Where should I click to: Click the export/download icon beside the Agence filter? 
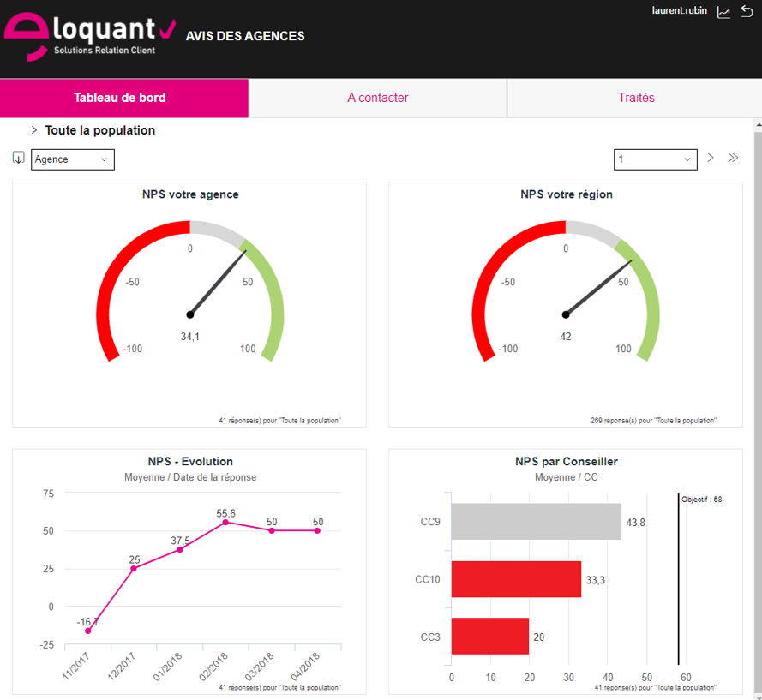[18, 159]
